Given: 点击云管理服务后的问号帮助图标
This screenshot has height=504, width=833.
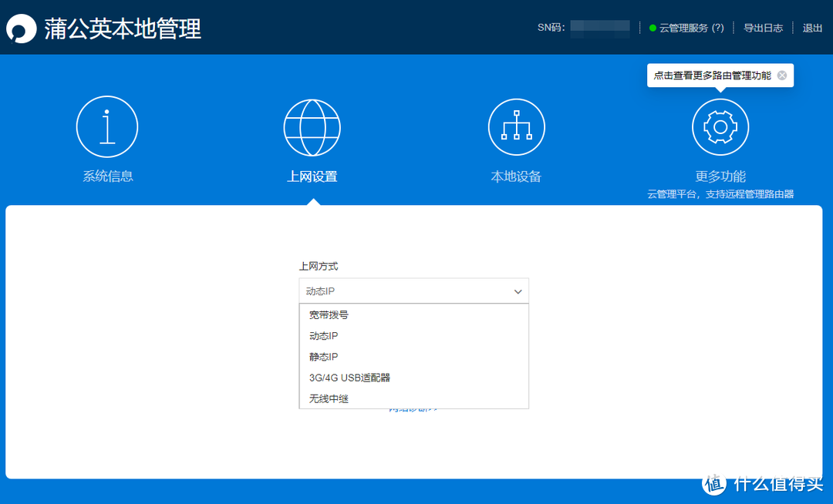Looking at the screenshot, I should (x=717, y=28).
